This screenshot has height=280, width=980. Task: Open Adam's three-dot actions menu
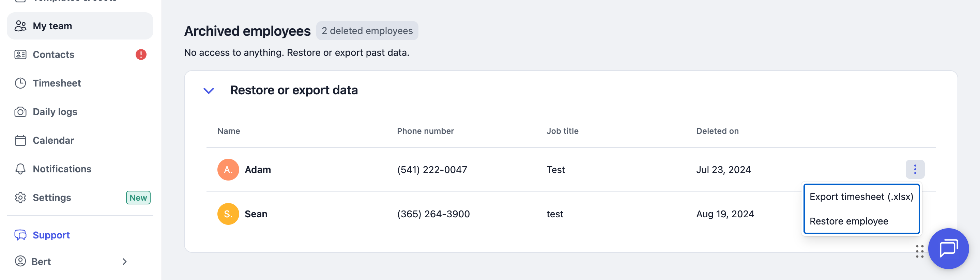point(915,169)
